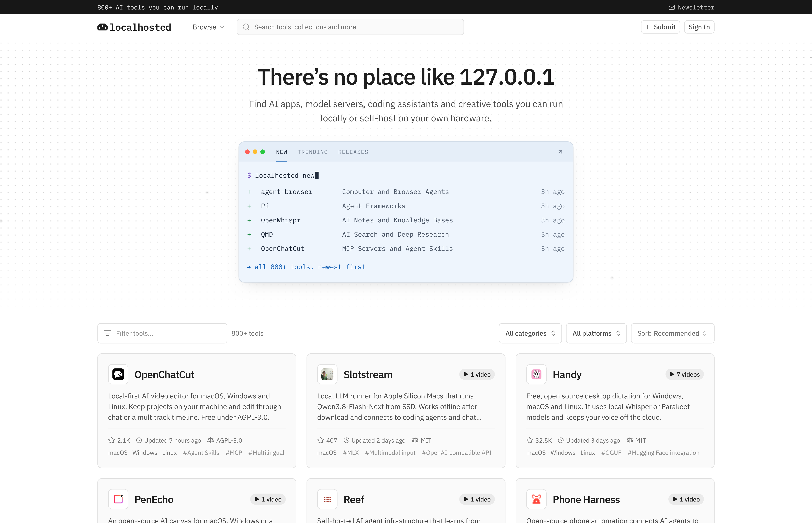
Task: Play Slotstream's 1 video badge
Action: tap(477, 374)
